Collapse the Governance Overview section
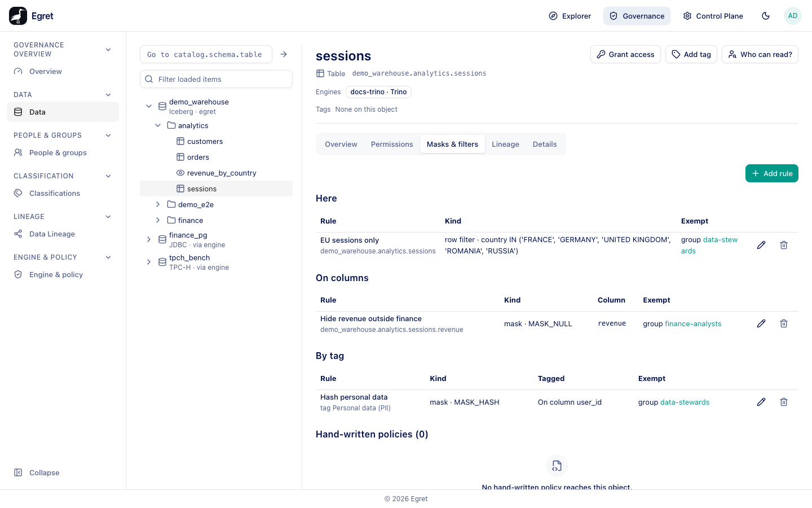Screen dimensions: 812x508 pos(108,50)
